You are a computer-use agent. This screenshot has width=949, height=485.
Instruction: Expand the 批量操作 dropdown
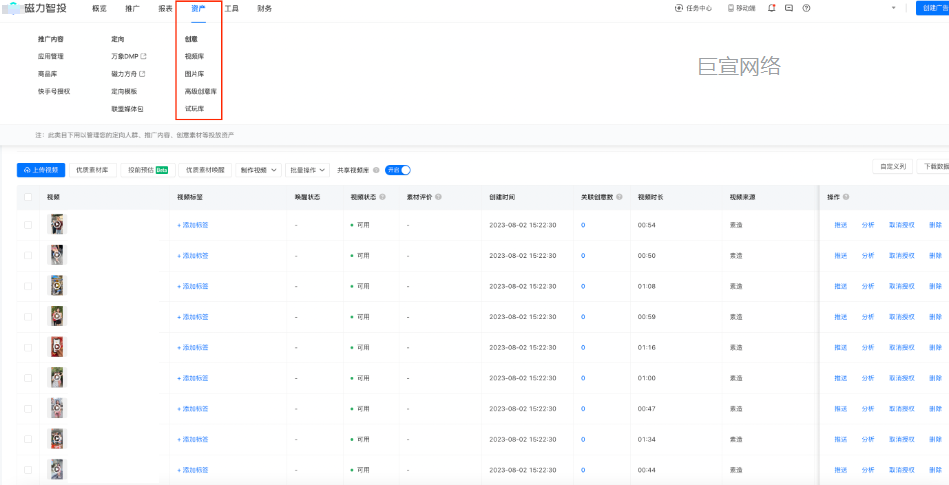coord(308,170)
